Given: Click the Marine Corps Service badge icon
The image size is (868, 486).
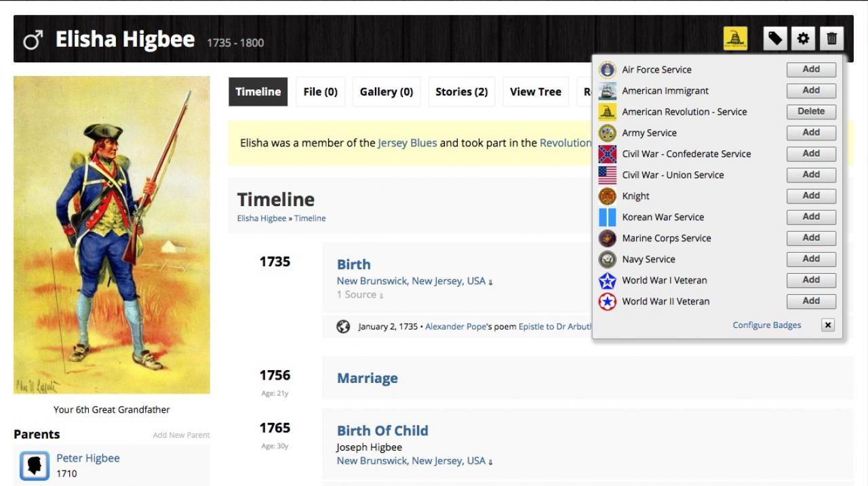Looking at the screenshot, I should (x=607, y=238).
